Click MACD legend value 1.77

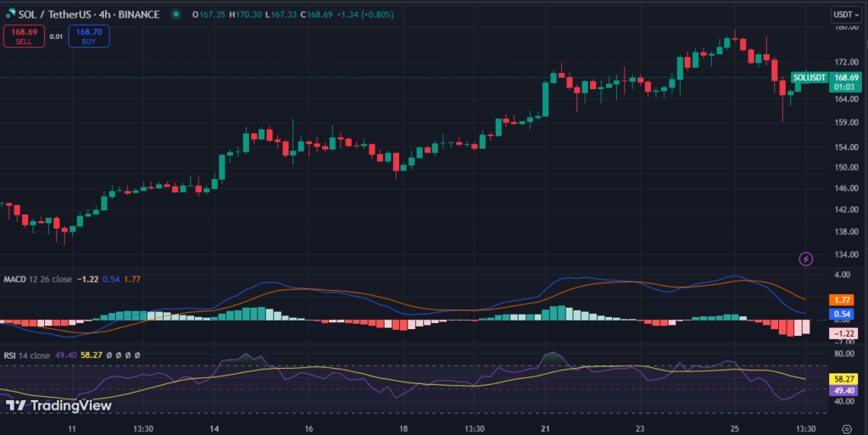[131, 279]
